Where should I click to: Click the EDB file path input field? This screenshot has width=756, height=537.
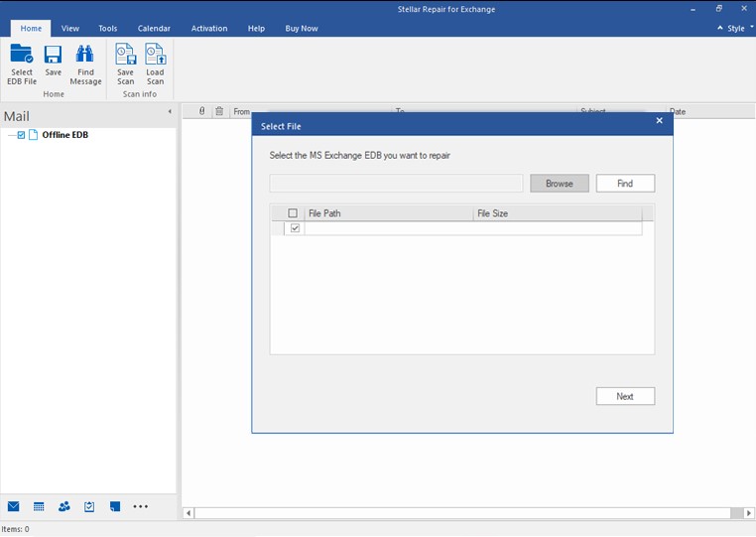396,184
